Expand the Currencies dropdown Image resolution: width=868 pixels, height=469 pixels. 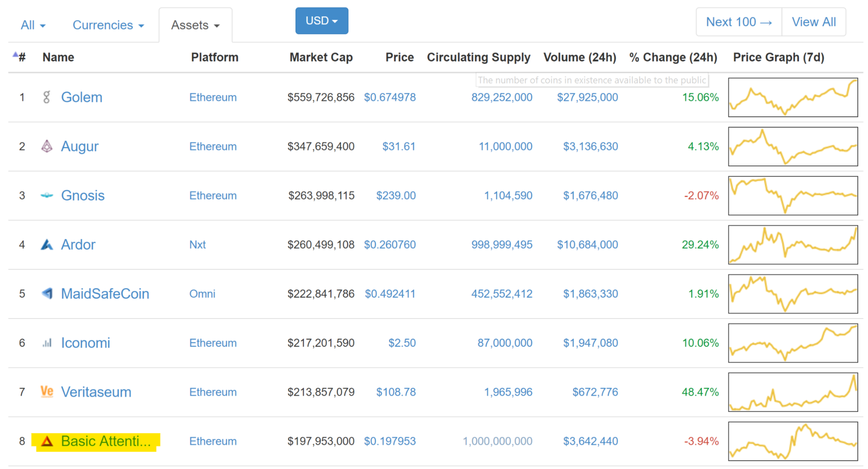tap(108, 25)
